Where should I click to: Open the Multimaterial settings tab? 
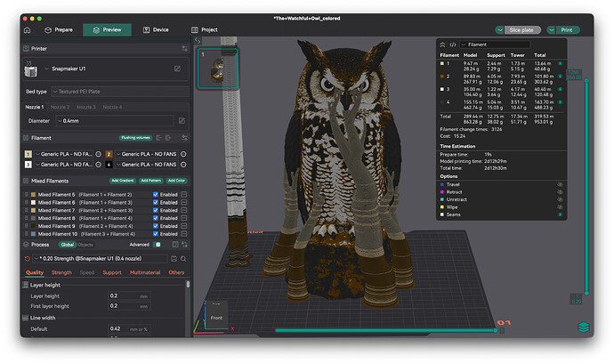point(145,272)
